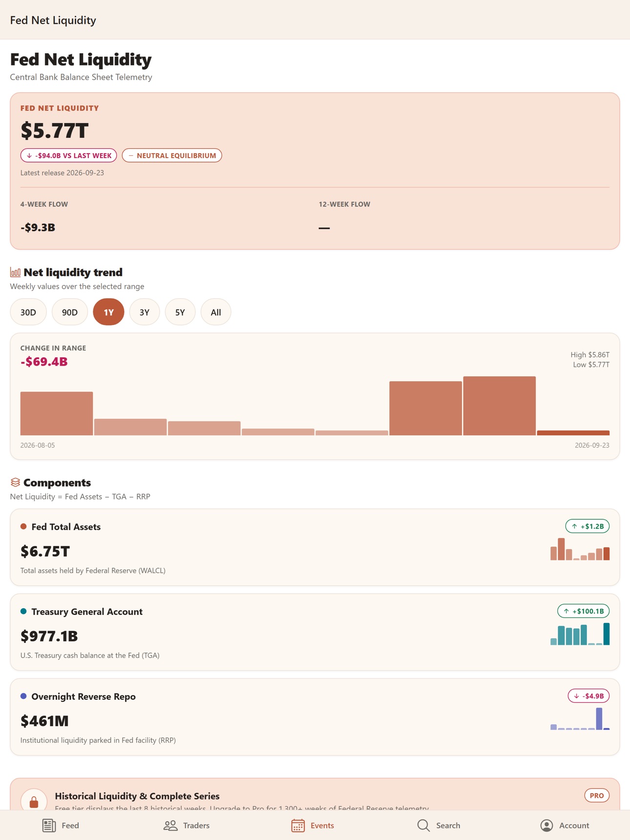
Task: Click the bar chart icon beside Net liquidity trend
Action: coord(15,272)
